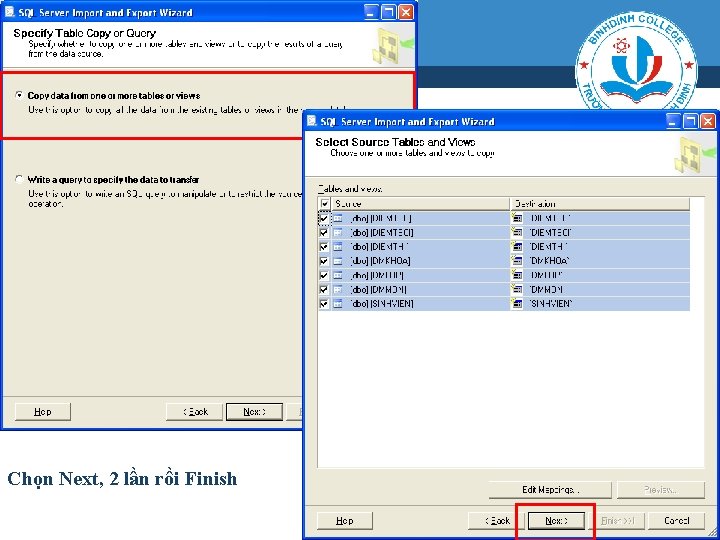Click the source table icon for DIEMTHI
The height and width of the screenshot is (540, 720).
click(338, 247)
